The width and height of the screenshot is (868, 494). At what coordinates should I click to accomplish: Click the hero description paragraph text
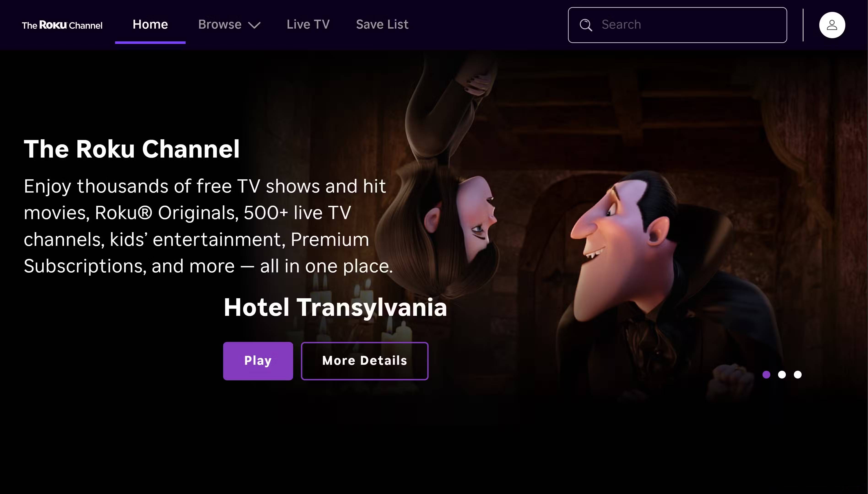208,226
